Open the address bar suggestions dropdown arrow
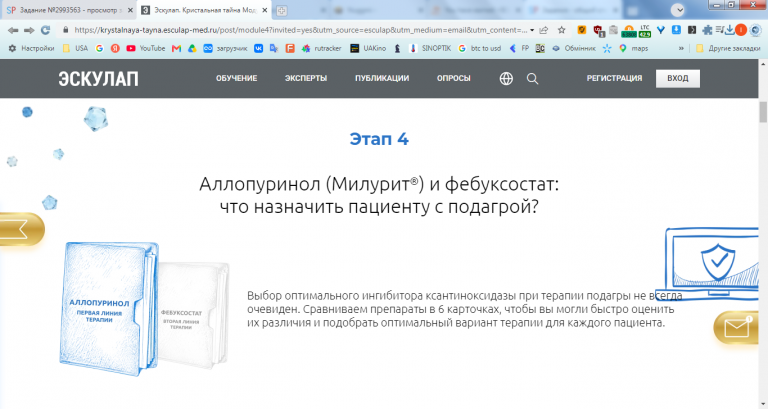The height and width of the screenshot is (409, 768). 532,30
